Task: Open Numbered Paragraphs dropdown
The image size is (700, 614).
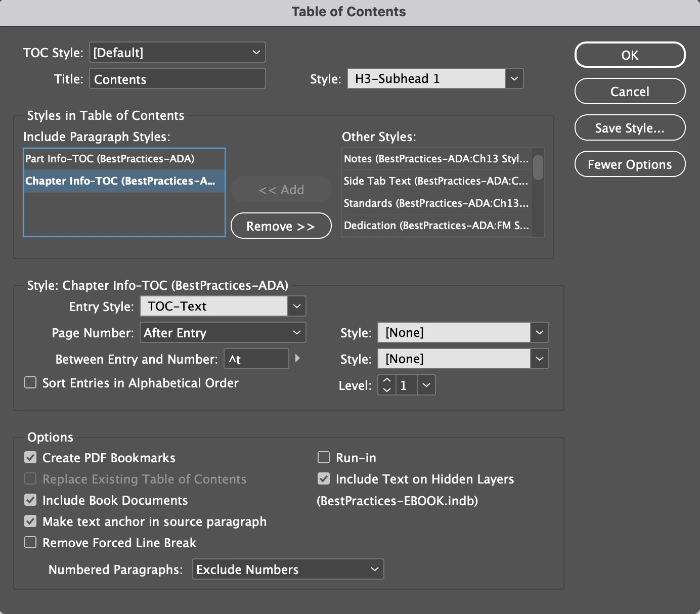Action: point(288,569)
